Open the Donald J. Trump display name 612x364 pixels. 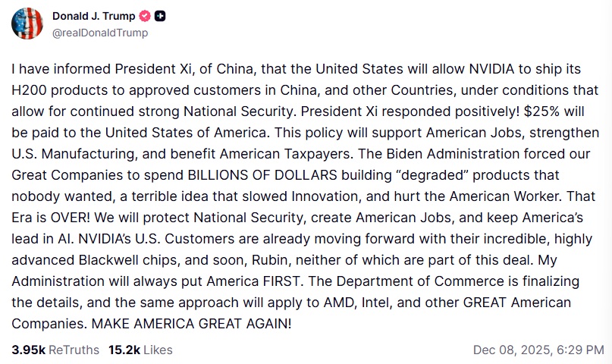point(94,17)
